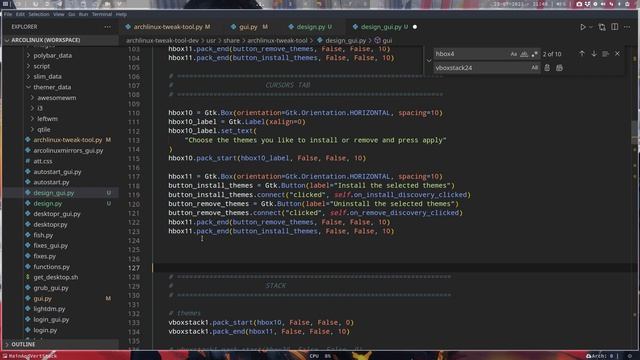Run the Python file with play icon

pyautogui.click(x=582, y=27)
